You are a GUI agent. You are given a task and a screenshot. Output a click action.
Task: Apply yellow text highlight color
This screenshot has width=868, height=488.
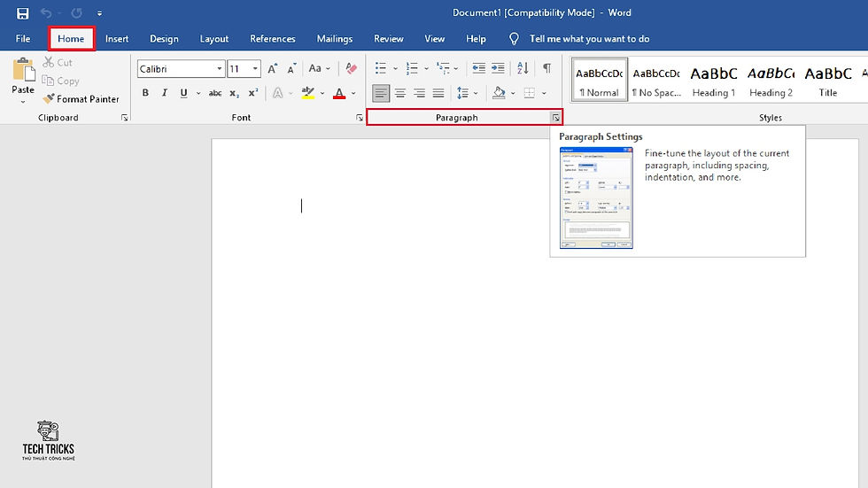(308, 93)
